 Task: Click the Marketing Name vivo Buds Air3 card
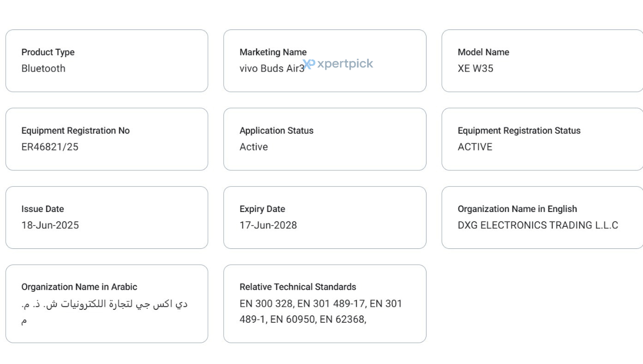(325, 60)
